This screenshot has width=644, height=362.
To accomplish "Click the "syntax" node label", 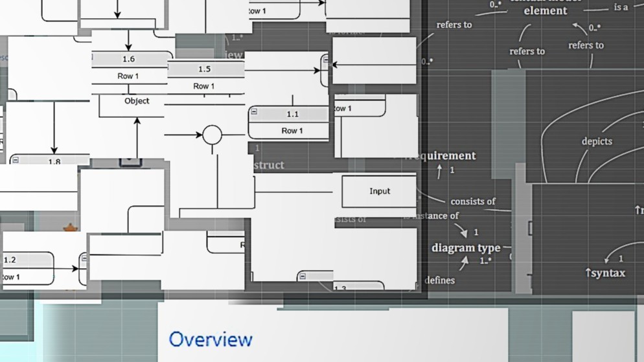I will coord(606,273).
